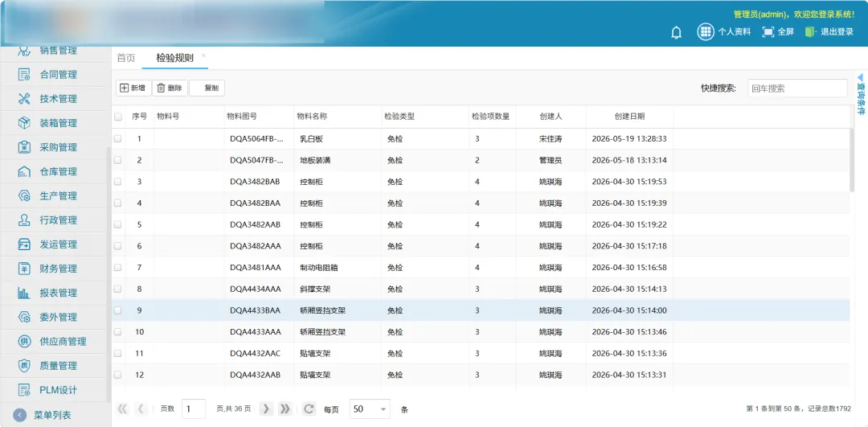Screen dimensions: 868x427
Task: Go to the previous page arrow
Action: (141, 409)
